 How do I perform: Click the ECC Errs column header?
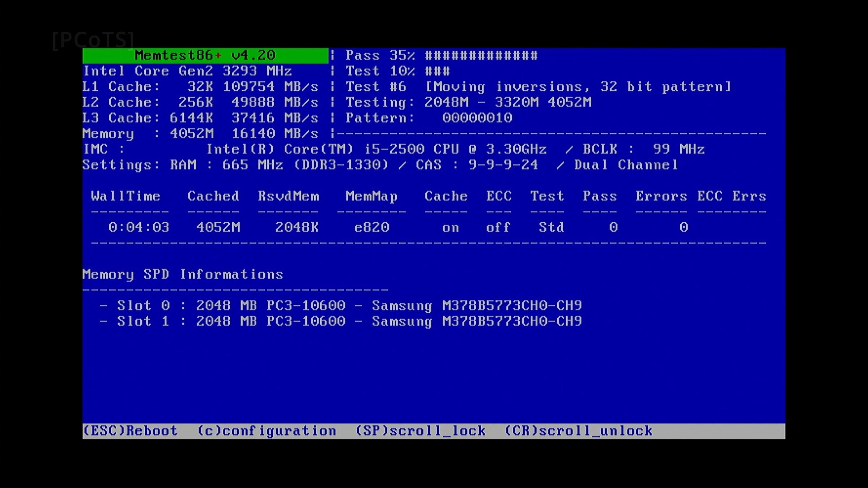tap(732, 196)
